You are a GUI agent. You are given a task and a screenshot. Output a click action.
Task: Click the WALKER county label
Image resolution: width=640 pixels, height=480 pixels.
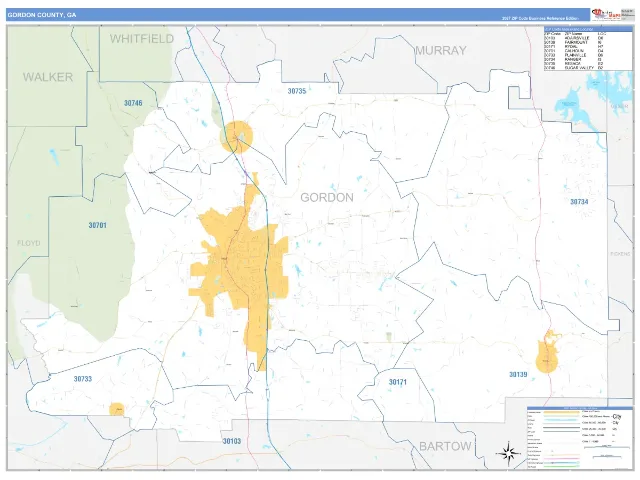click(48, 77)
